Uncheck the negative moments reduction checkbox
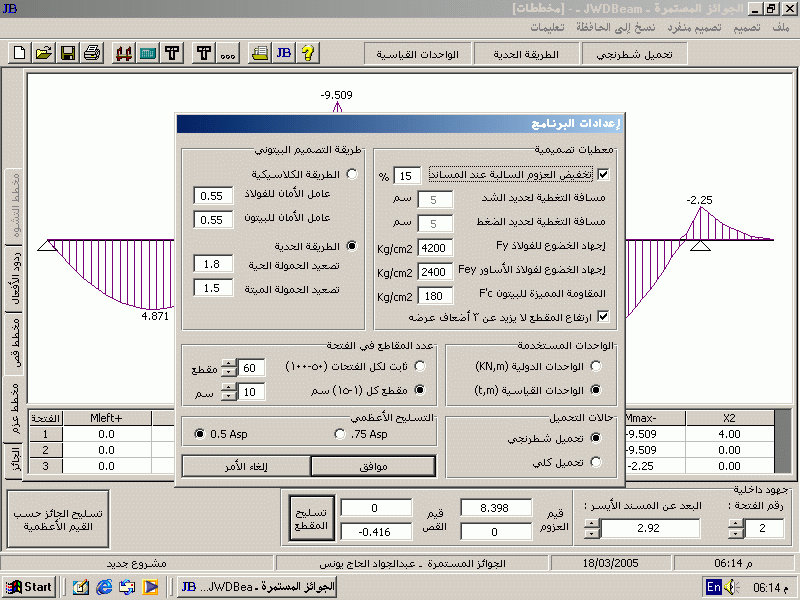 [602, 174]
